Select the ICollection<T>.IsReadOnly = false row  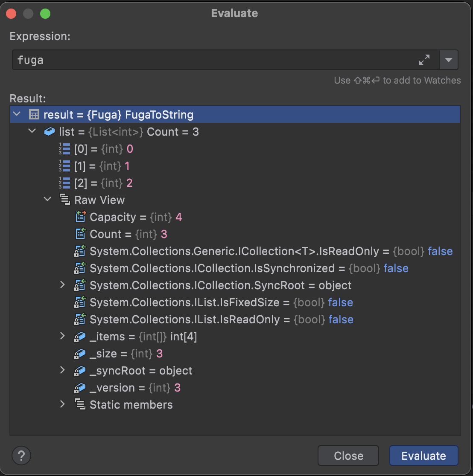click(235, 251)
